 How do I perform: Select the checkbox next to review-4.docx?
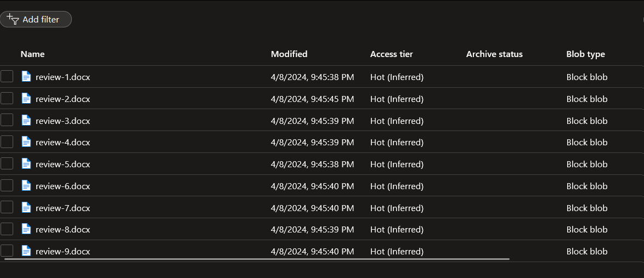pos(7,141)
